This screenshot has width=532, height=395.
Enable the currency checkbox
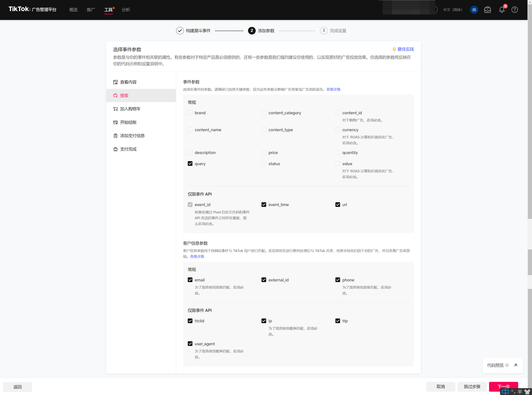[338, 130]
